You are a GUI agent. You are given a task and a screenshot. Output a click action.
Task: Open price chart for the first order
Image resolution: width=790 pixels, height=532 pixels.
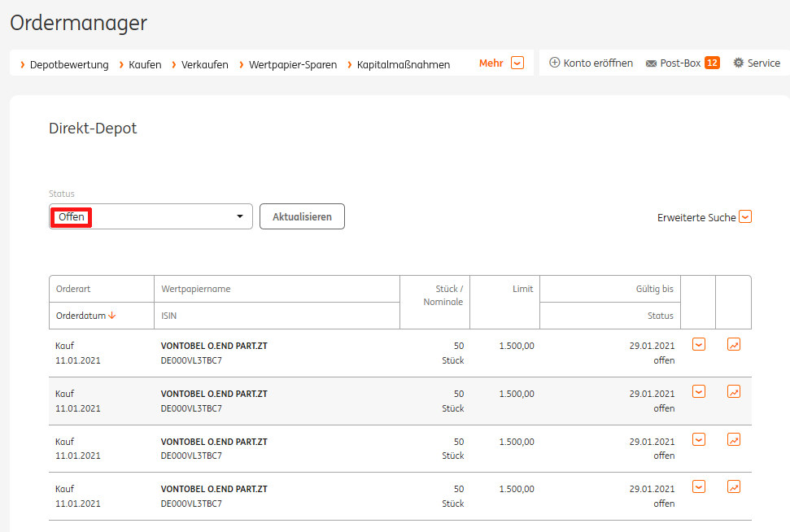point(733,344)
